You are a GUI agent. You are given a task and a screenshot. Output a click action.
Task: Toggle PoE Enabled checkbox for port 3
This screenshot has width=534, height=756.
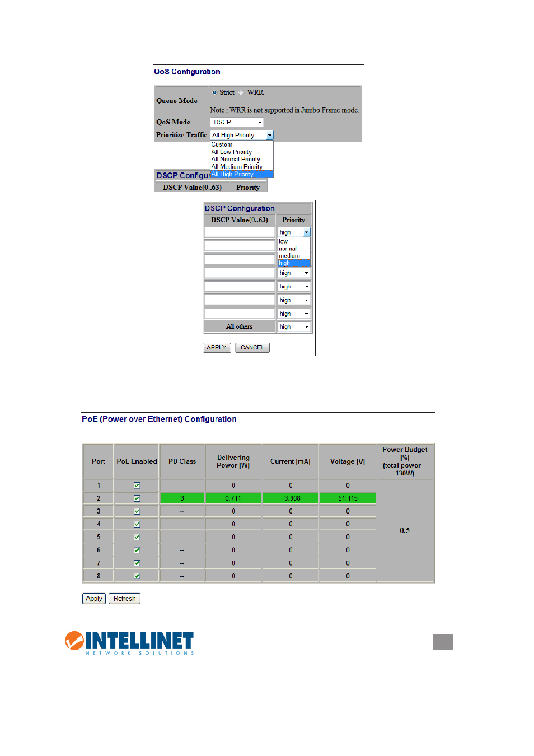coord(137,511)
